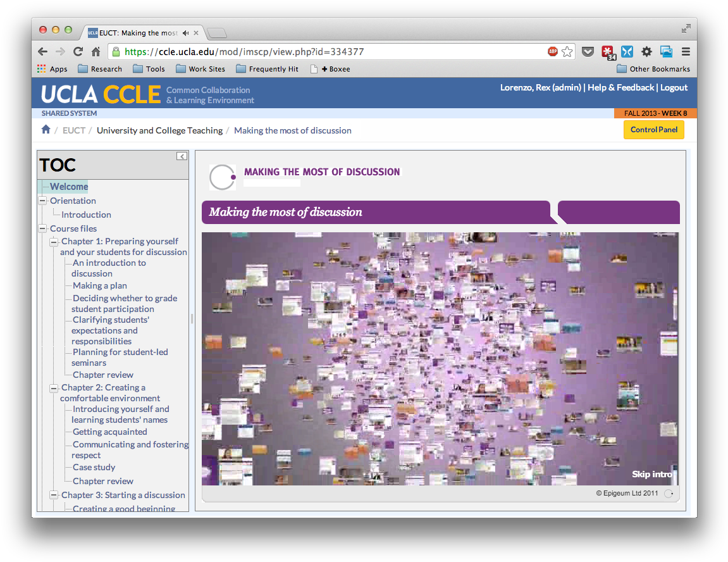Click the home icon in the breadcrumb trail
The image size is (728, 562).
click(46, 129)
